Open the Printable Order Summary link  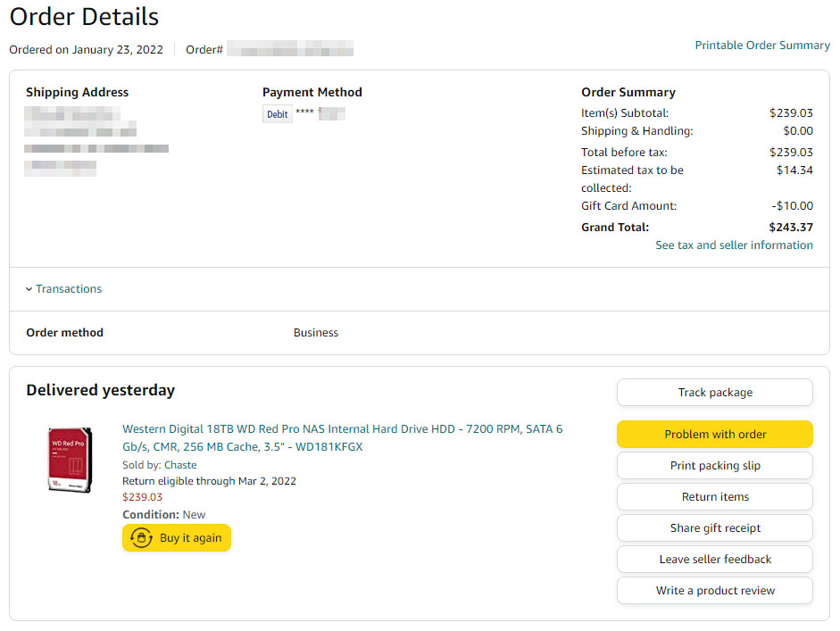762,46
